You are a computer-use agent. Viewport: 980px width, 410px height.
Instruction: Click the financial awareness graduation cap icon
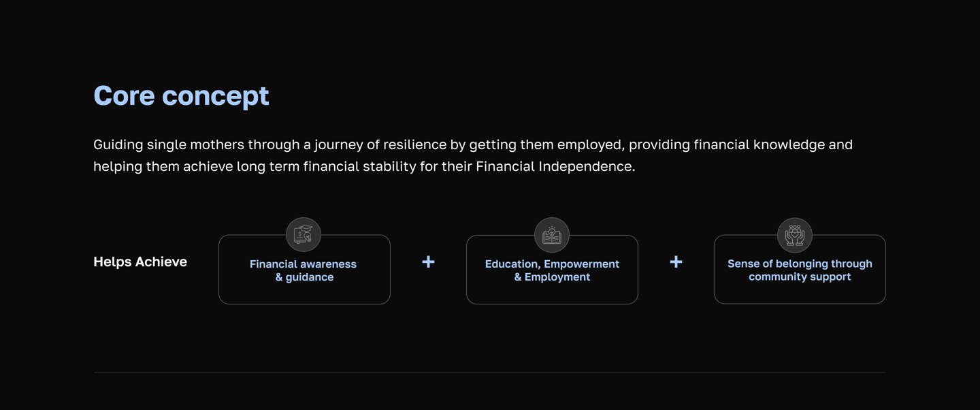pos(304,235)
